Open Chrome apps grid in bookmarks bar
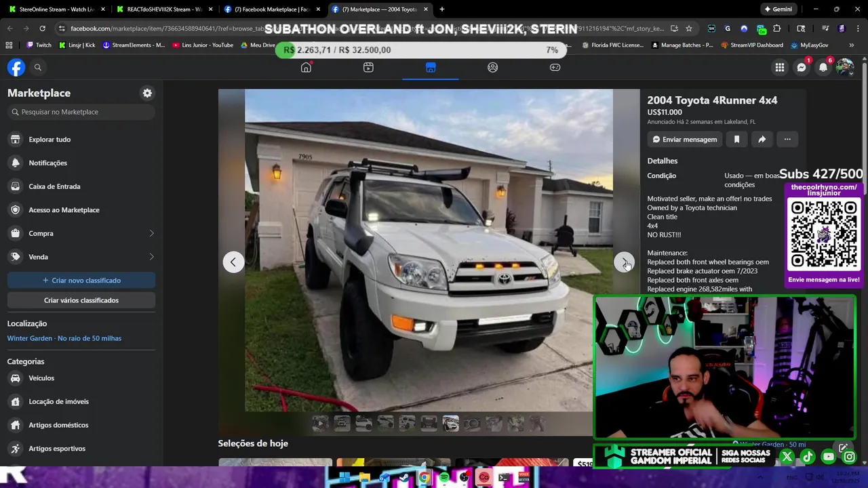Image resolution: width=868 pixels, height=488 pixels. pyautogui.click(x=9, y=45)
